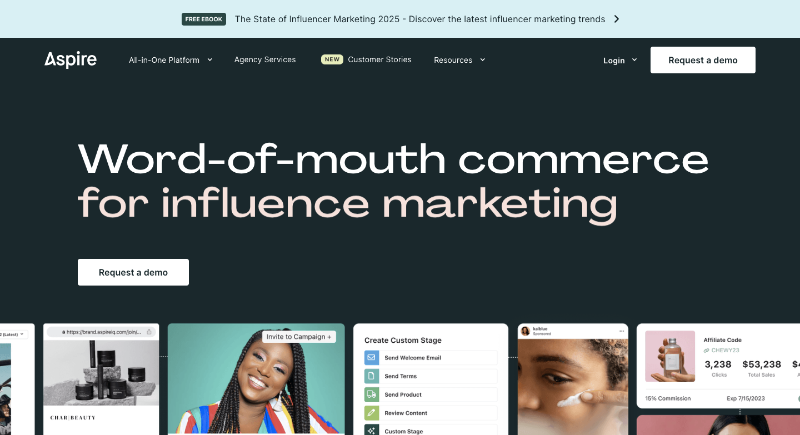Click the CHEWY23 affiliate link icon
The width and height of the screenshot is (800, 435).
coord(706,350)
